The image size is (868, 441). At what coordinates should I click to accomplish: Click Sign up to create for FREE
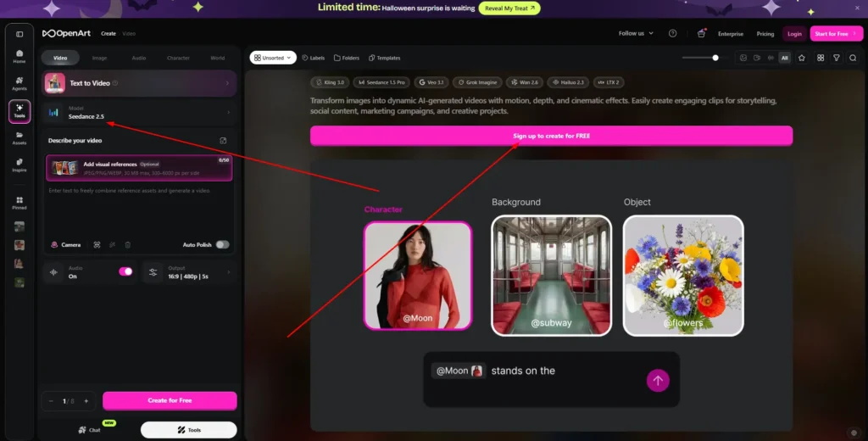tap(551, 136)
